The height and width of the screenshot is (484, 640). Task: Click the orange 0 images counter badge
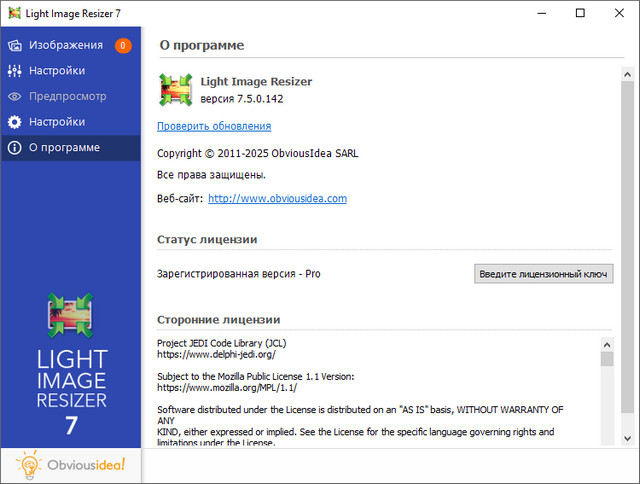123,45
